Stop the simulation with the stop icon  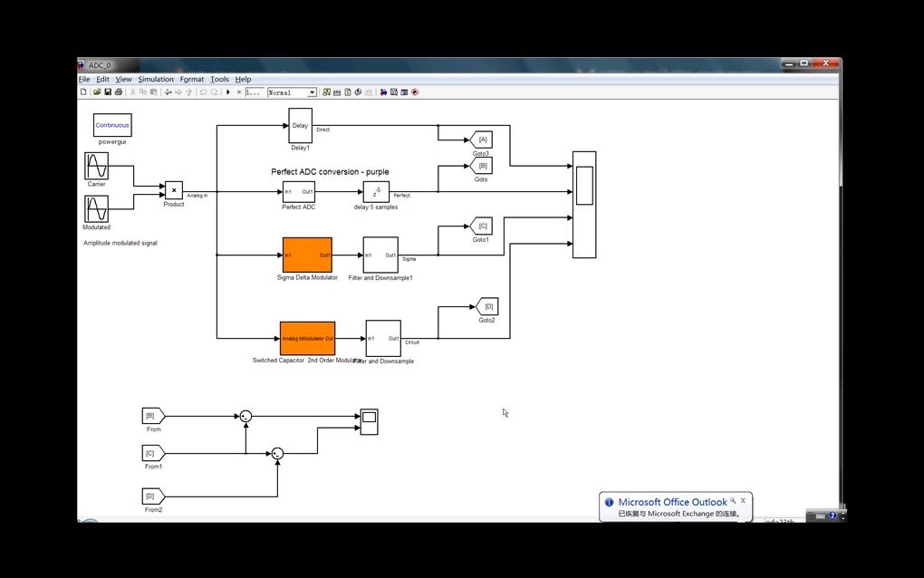(238, 92)
